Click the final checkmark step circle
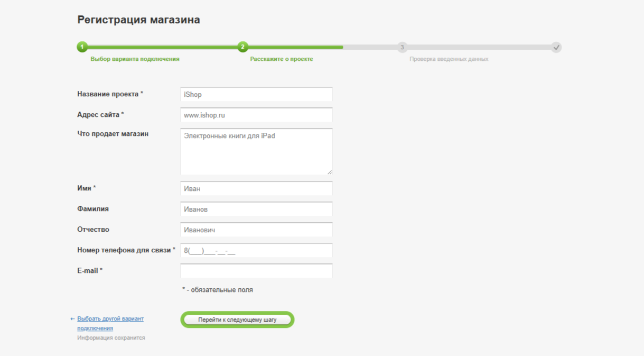 556,47
